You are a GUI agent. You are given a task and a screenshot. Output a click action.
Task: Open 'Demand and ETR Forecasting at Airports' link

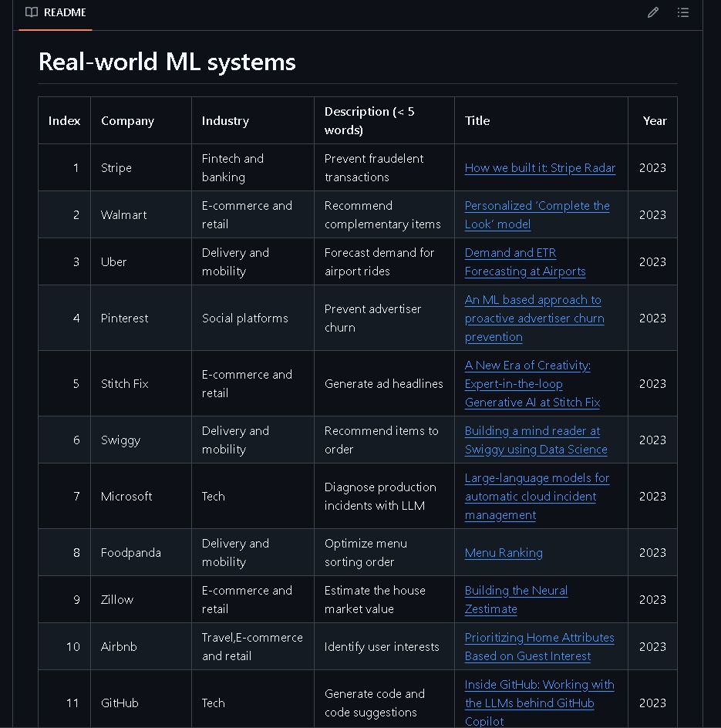coord(525,262)
